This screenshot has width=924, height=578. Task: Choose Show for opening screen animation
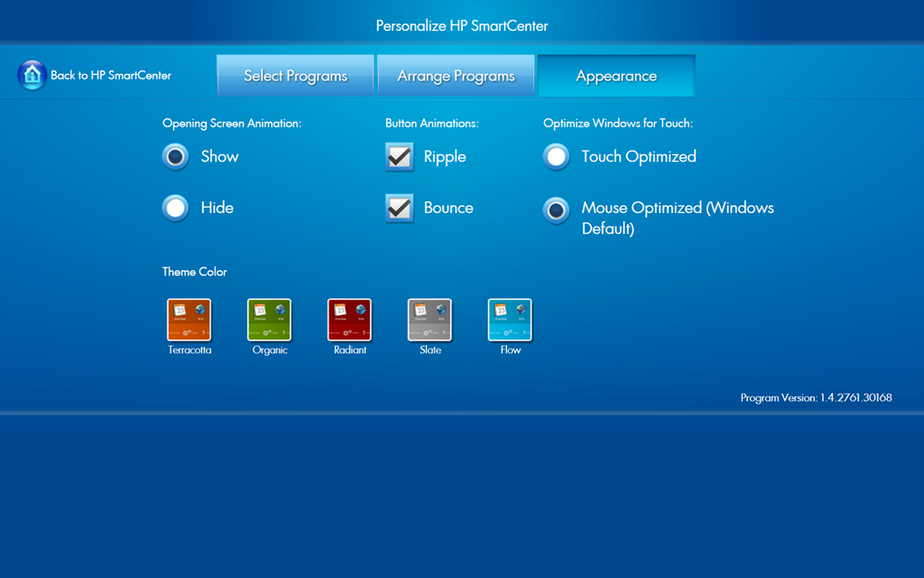pos(176,157)
